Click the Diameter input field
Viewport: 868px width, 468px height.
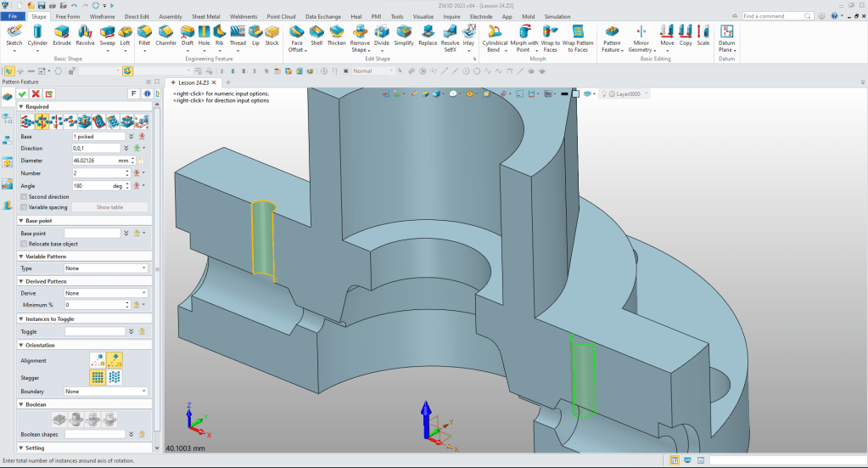click(95, 160)
